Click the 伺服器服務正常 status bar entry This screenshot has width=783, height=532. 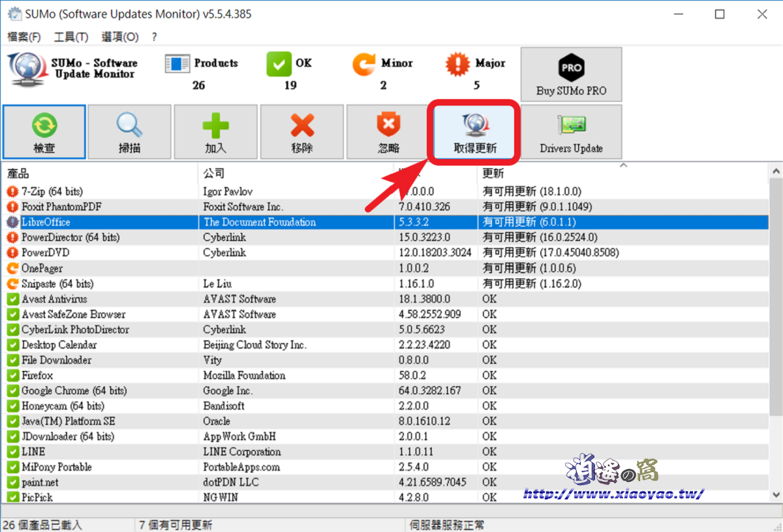[448, 525]
